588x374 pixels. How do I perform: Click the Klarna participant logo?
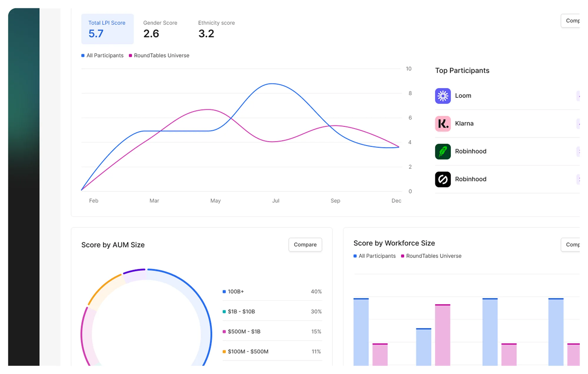click(443, 124)
